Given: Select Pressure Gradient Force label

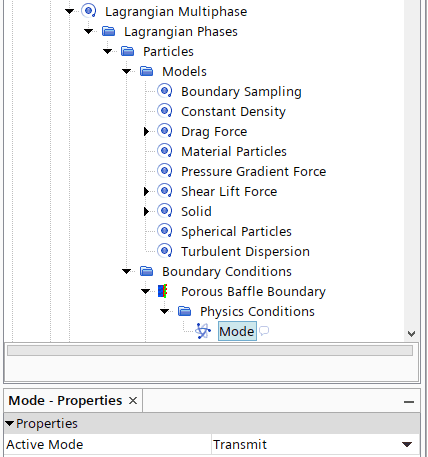Looking at the screenshot, I should pos(253,172).
